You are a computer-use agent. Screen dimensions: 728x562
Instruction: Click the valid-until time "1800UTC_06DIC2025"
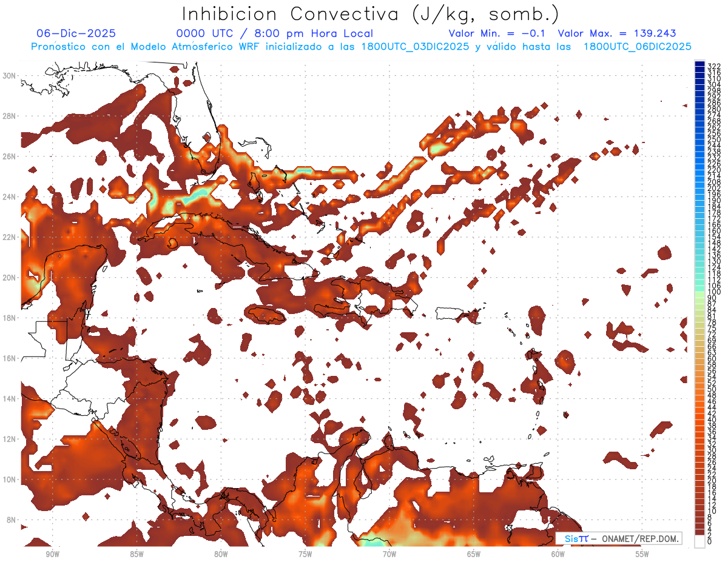click(637, 47)
